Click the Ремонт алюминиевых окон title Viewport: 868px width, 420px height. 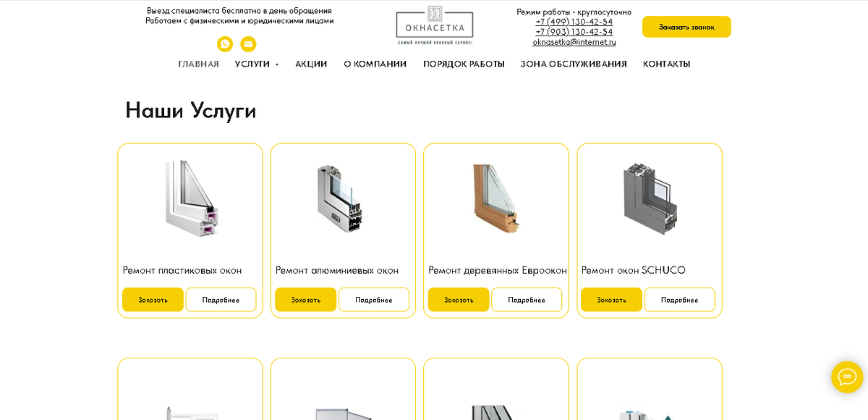click(x=337, y=270)
